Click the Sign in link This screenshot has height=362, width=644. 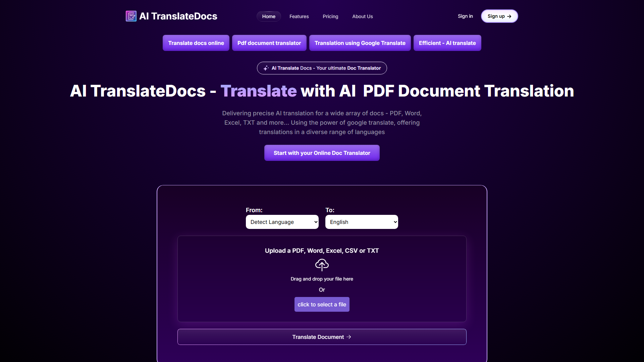(x=465, y=16)
